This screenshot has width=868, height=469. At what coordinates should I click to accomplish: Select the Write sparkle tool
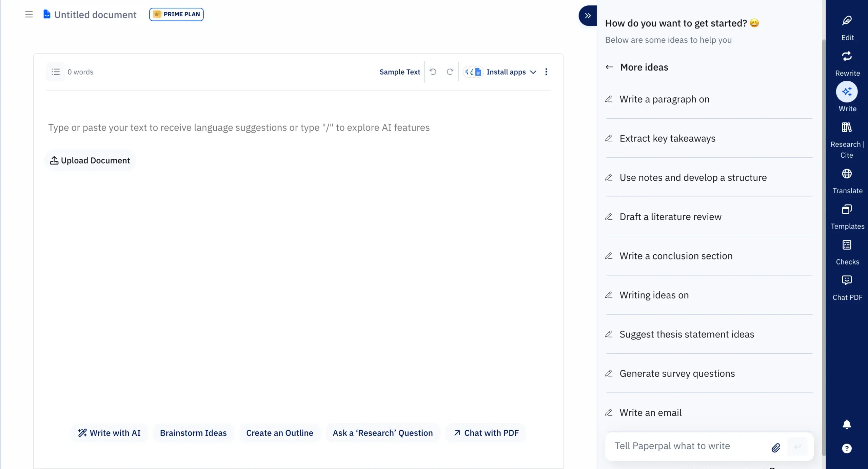(847, 97)
